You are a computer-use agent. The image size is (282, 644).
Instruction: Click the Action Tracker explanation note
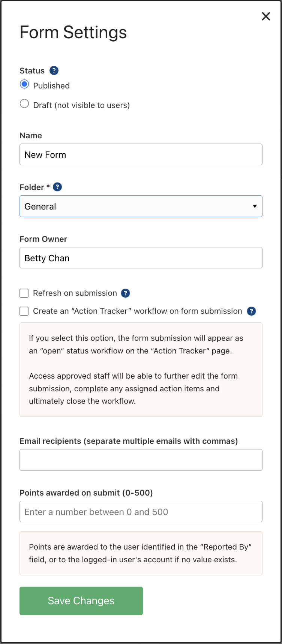pyautogui.click(x=141, y=370)
